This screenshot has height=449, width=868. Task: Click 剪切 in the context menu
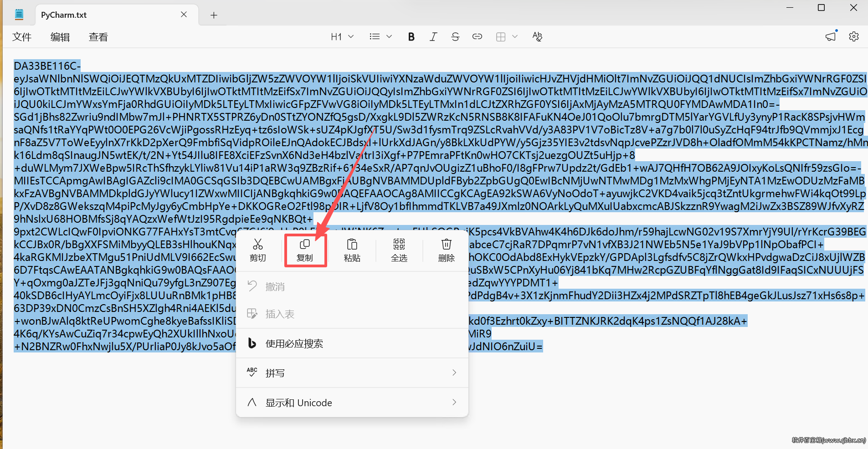pyautogui.click(x=258, y=250)
